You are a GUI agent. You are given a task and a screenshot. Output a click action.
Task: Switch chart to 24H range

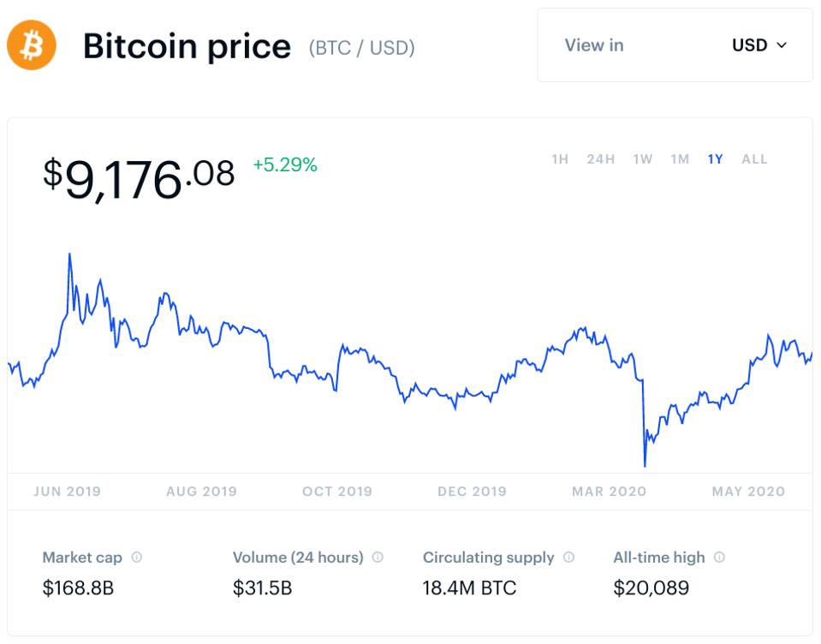tap(601, 159)
